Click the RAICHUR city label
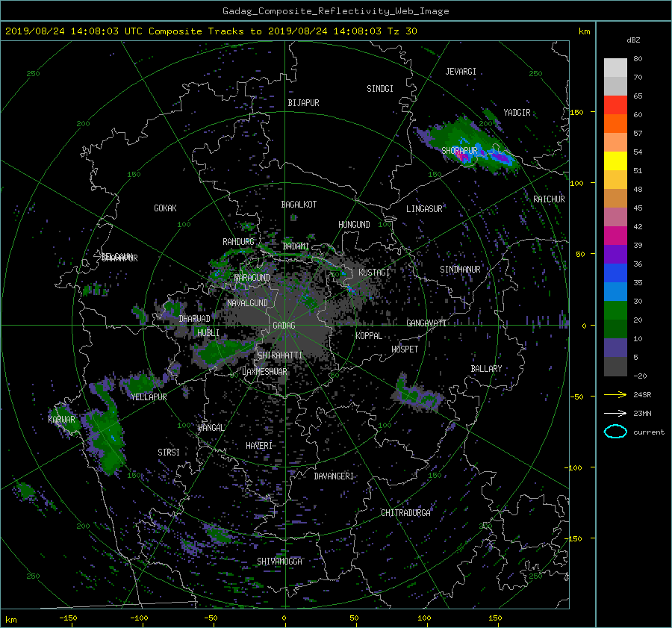The width and height of the screenshot is (672, 628). tap(549, 199)
